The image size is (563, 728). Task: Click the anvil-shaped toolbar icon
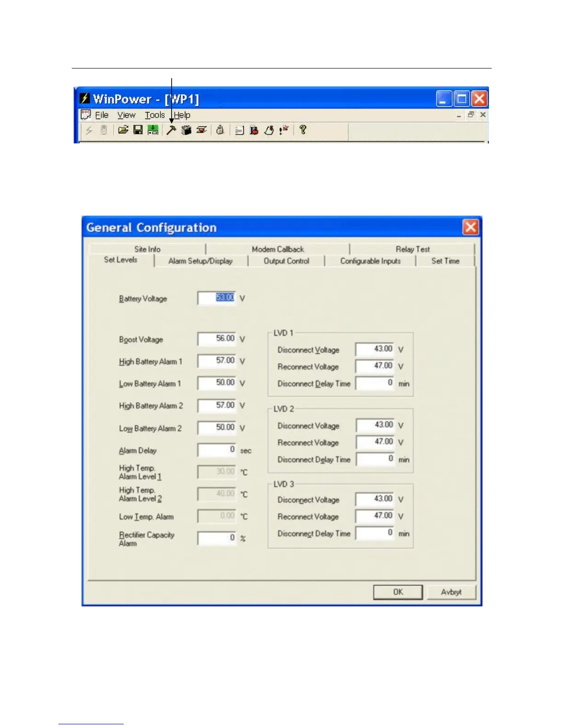point(201,130)
